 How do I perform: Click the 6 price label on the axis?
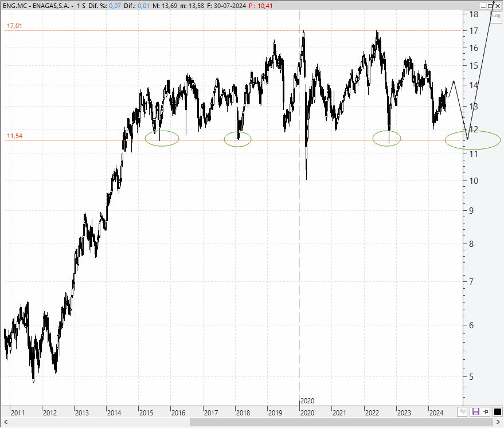[x=471, y=325]
